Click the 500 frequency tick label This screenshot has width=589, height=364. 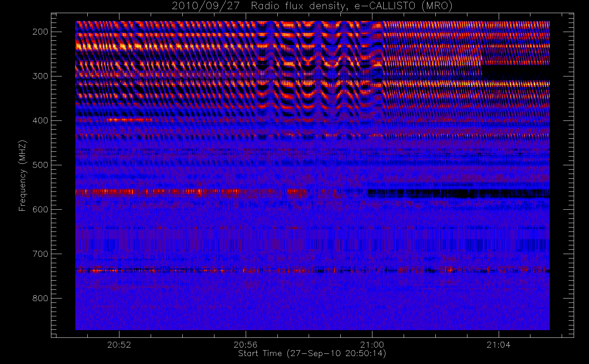click(x=40, y=165)
